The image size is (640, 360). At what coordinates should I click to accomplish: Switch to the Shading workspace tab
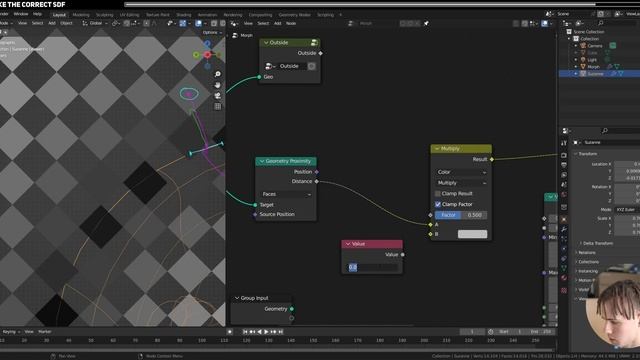(183, 15)
